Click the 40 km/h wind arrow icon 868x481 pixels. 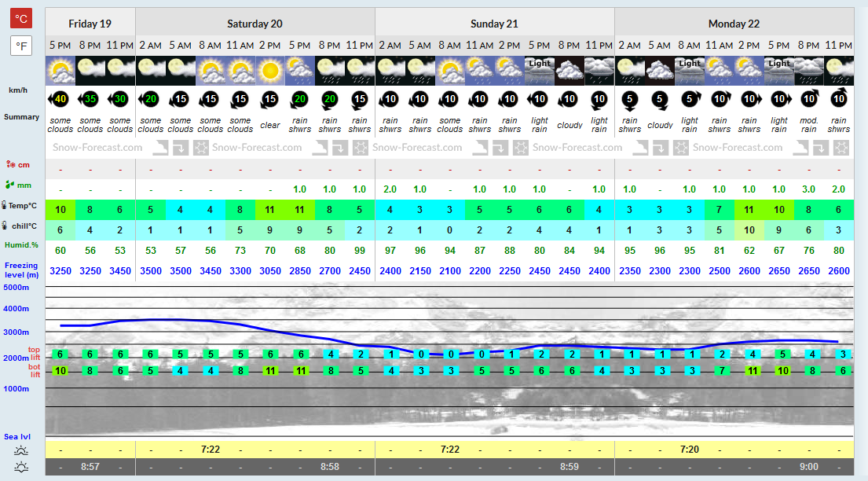(60, 99)
